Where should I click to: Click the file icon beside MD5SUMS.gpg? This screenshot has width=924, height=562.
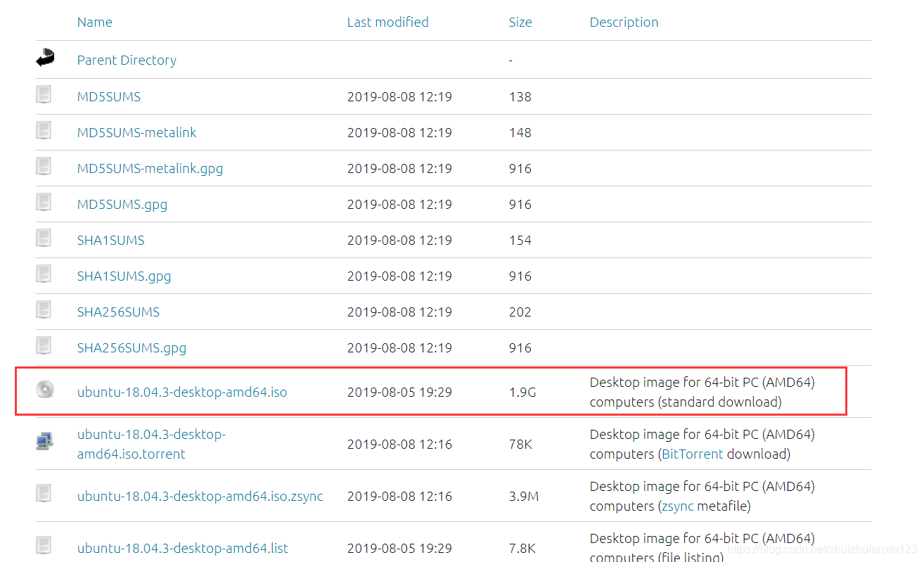coord(44,203)
